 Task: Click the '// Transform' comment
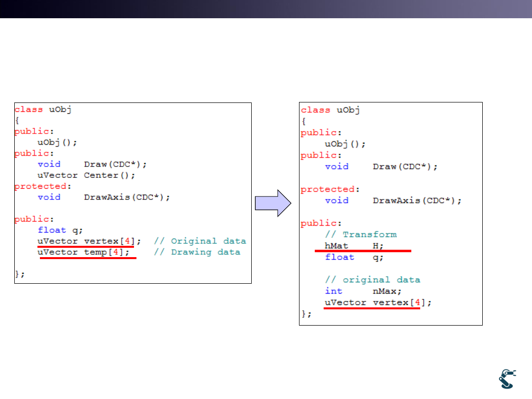point(361,234)
